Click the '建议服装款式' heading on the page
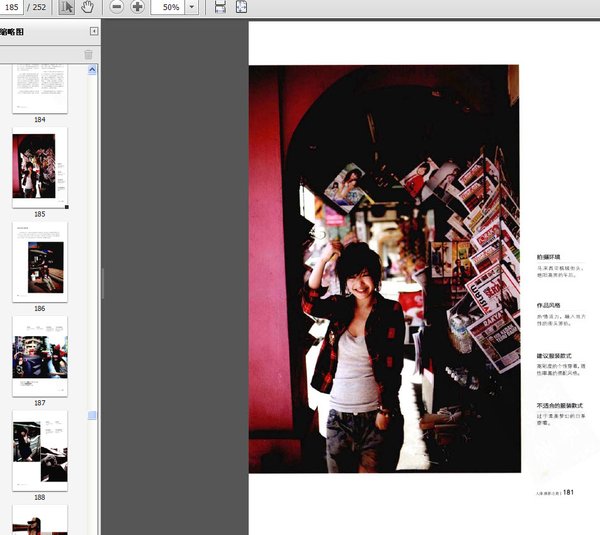Viewport: 600px width, 535px height. click(554, 356)
